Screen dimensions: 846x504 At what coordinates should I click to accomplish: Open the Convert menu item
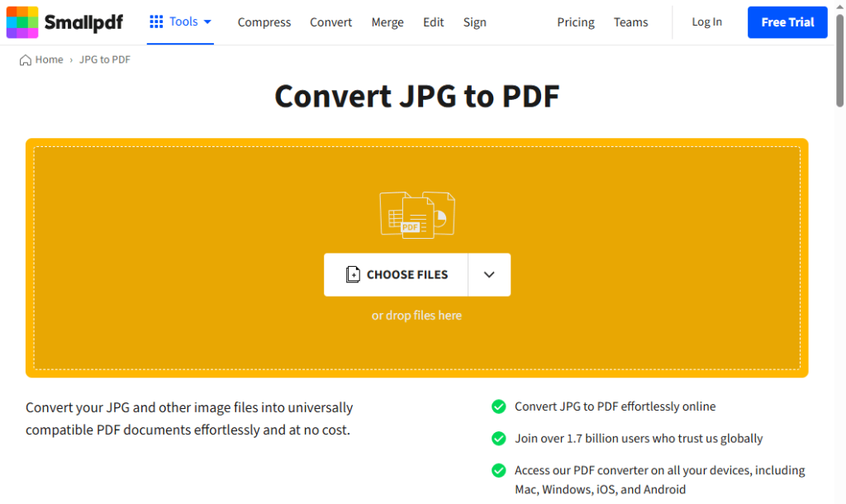pos(330,22)
